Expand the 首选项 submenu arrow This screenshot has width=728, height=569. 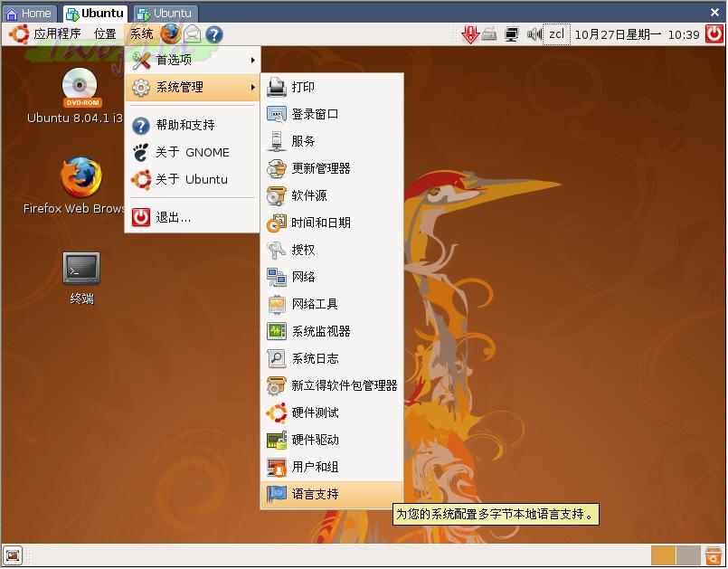[x=253, y=60]
